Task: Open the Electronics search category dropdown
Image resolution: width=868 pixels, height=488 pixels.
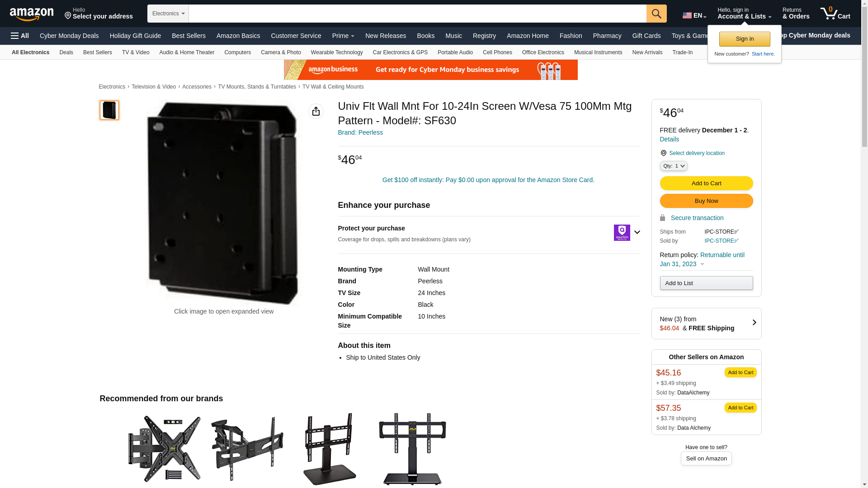Action: coord(168,14)
